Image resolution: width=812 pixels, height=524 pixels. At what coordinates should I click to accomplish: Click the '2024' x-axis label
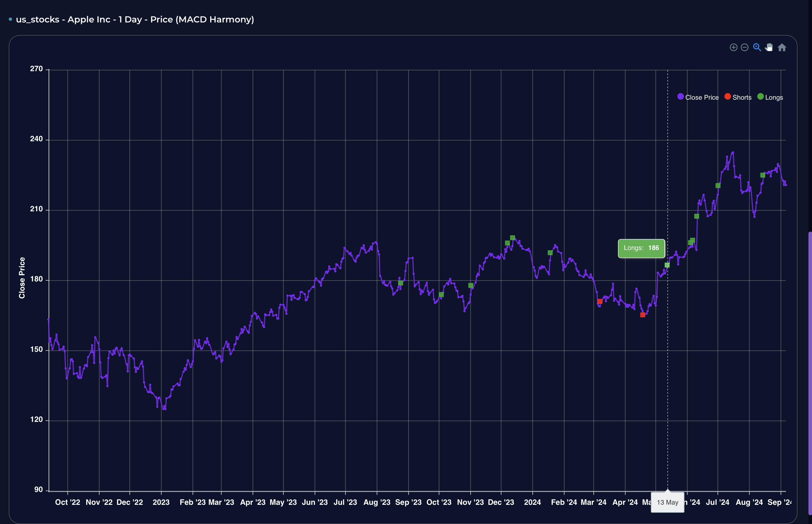pos(533,502)
